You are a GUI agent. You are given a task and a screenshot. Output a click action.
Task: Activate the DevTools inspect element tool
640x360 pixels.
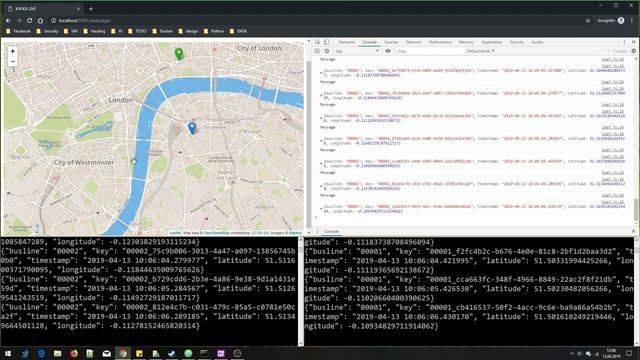[317, 42]
